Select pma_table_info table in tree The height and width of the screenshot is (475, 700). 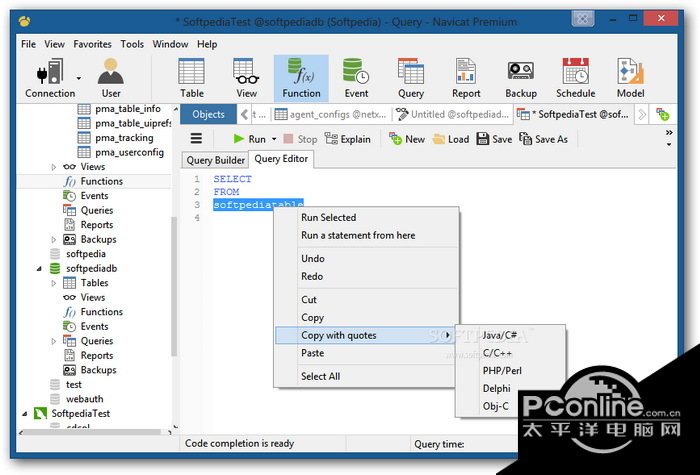(x=127, y=109)
